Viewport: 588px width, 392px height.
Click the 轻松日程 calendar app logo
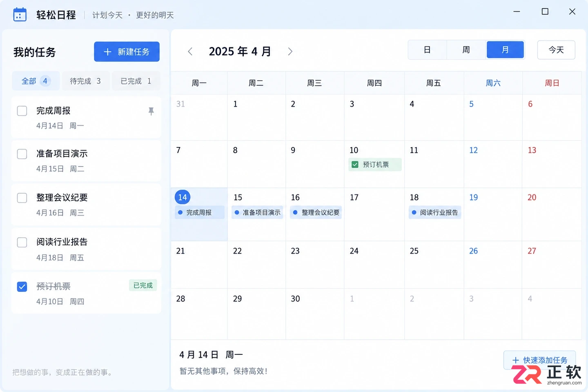coord(20,15)
